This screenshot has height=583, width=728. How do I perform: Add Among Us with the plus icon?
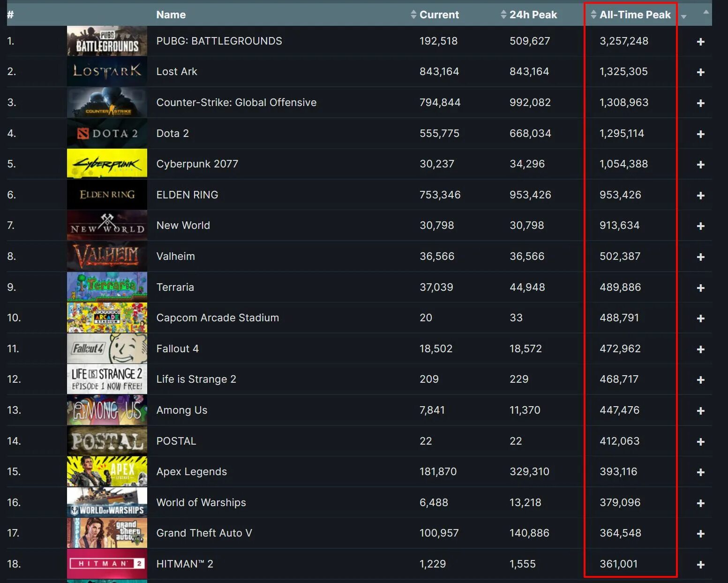(x=700, y=411)
